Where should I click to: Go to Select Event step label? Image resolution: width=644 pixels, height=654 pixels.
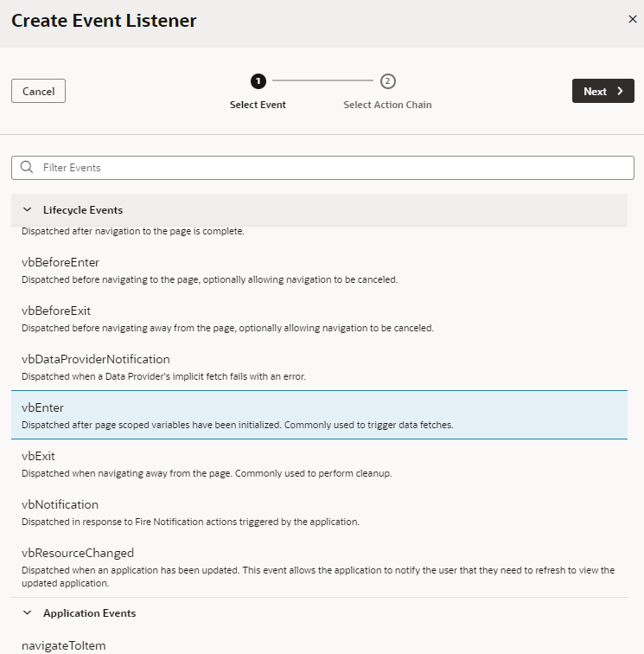[x=258, y=105]
